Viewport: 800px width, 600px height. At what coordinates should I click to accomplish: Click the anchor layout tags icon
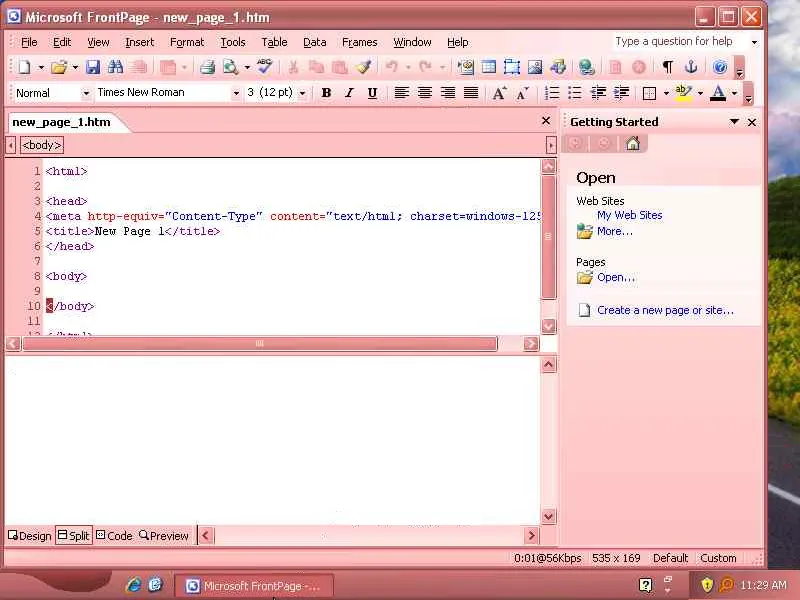[x=691, y=67]
